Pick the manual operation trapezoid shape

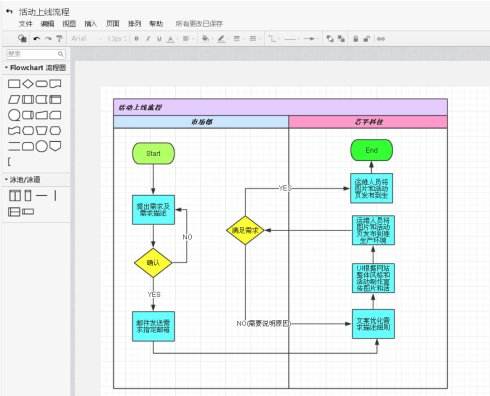42,130
